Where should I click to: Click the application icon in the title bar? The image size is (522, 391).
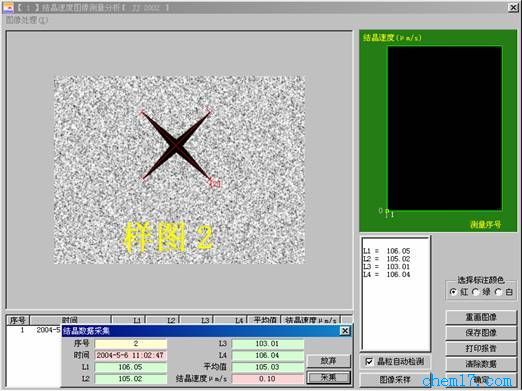click(x=8, y=7)
